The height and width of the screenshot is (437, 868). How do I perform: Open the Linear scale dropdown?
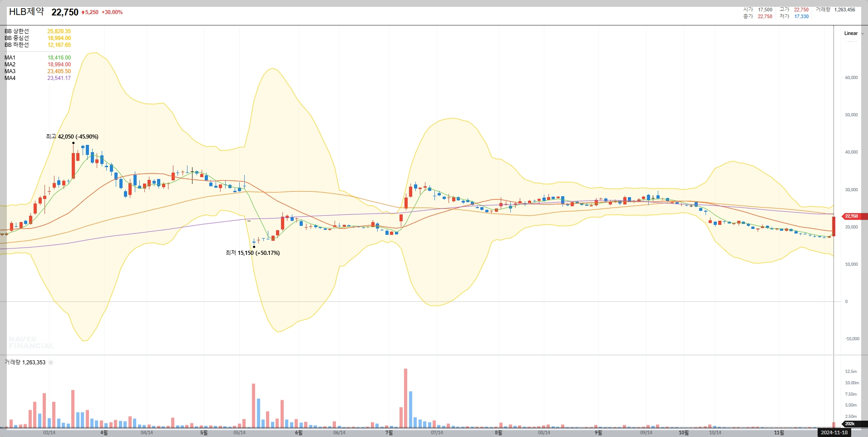point(854,33)
